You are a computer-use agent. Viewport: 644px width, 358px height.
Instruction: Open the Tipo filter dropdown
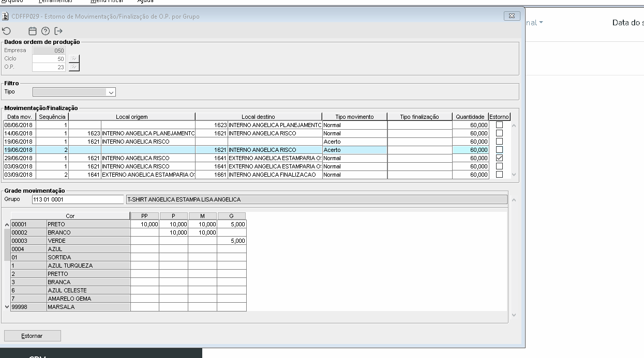point(111,92)
